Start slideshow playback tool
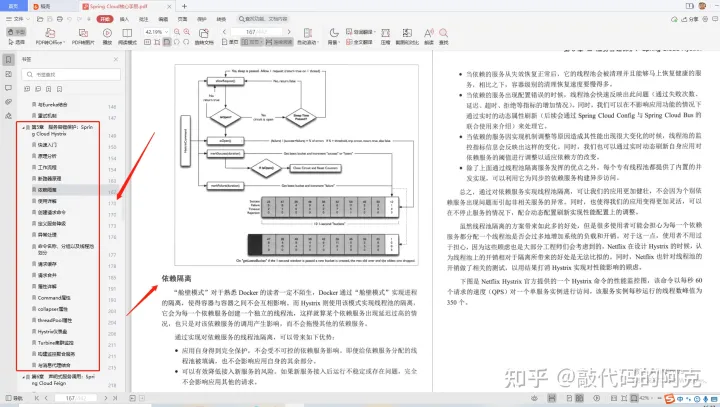This screenshot has width=720, height=407. point(107,36)
